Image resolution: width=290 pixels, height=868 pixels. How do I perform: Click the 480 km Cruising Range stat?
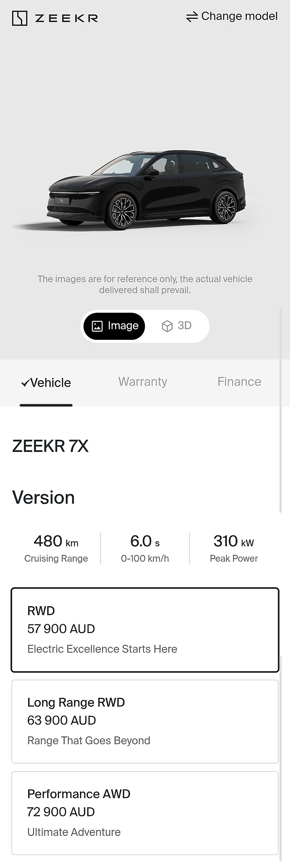pyautogui.click(x=56, y=549)
